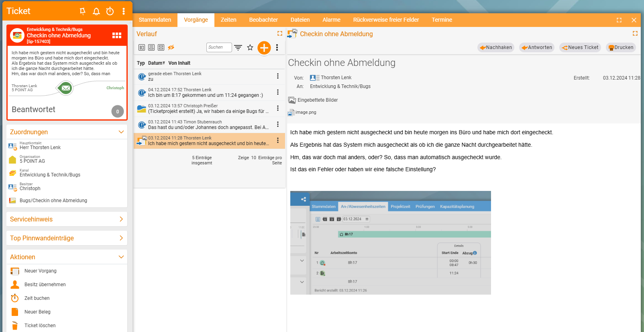The height and width of the screenshot is (332, 644).
Task: Click Eingebettete Bilder folder
Action: point(313,100)
